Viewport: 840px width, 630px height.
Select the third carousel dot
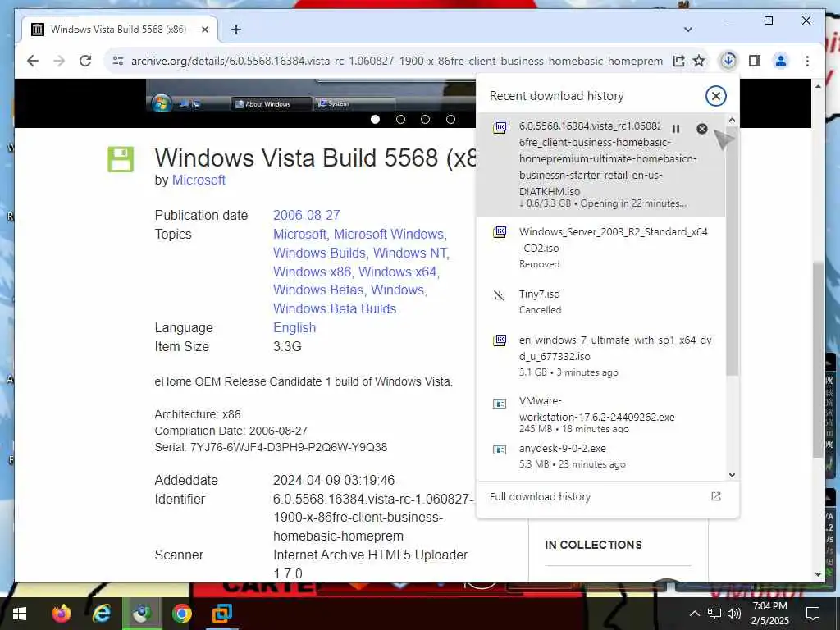tap(426, 120)
